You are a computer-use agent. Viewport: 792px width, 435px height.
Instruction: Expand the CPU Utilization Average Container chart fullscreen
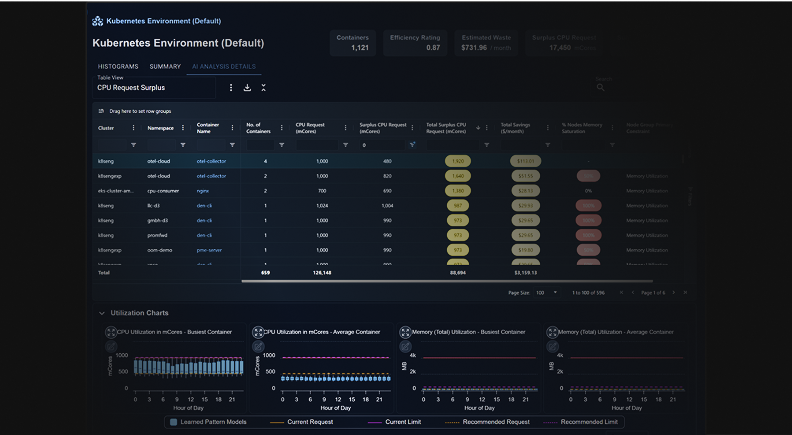(258, 332)
